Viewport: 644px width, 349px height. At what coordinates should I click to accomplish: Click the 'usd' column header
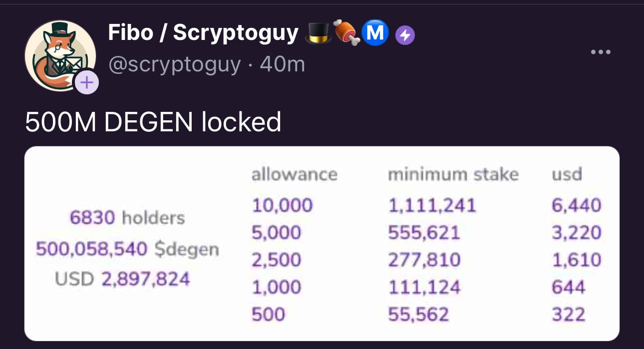tap(567, 174)
